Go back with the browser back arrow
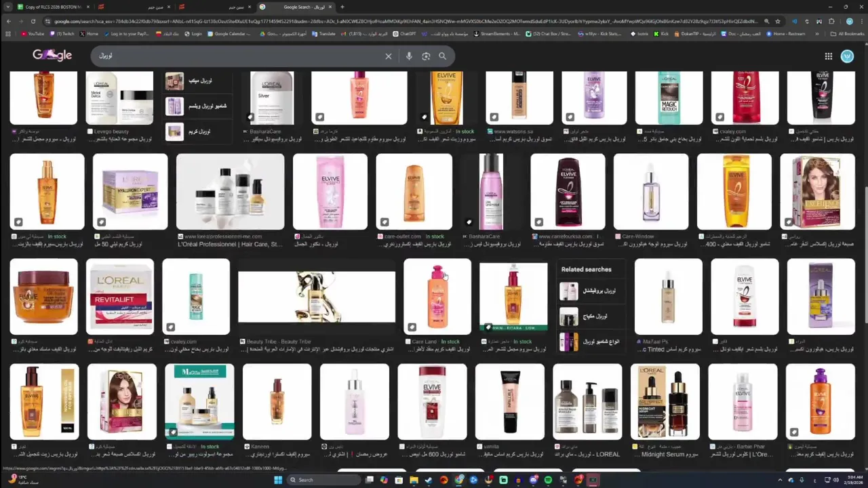Image resolution: width=868 pixels, height=488 pixels. click(x=8, y=21)
